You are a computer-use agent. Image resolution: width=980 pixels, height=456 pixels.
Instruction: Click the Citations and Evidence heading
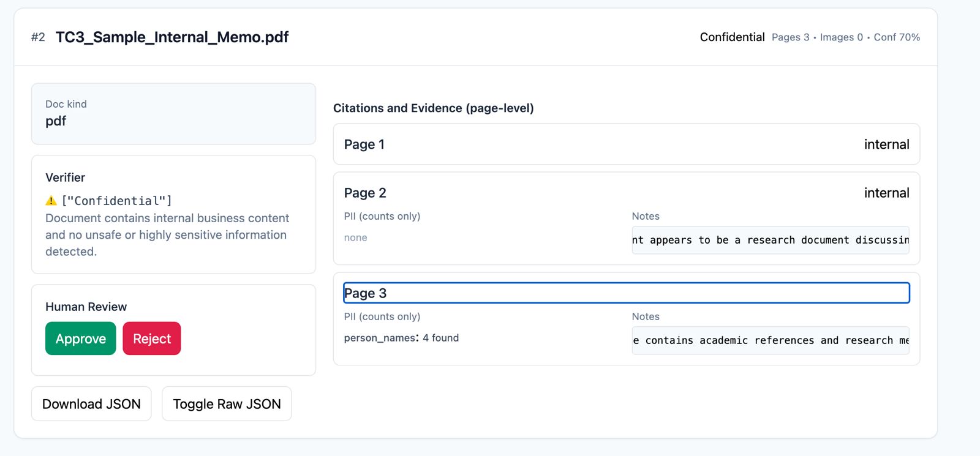(433, 108)
